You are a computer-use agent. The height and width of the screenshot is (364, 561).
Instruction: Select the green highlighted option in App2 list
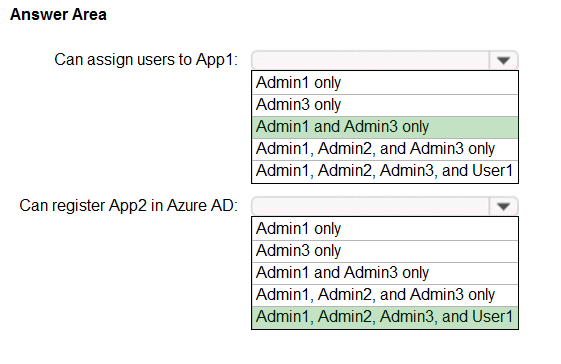coord(385,317)
